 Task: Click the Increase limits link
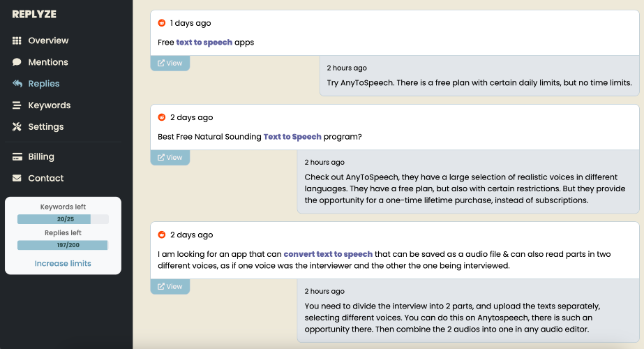point(63,263)
